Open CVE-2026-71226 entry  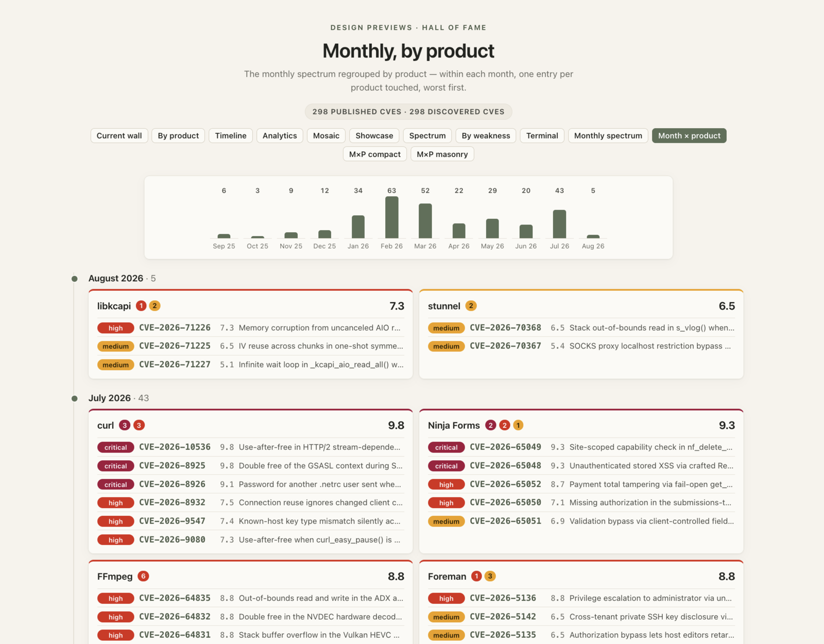click(x=250, y=328)
